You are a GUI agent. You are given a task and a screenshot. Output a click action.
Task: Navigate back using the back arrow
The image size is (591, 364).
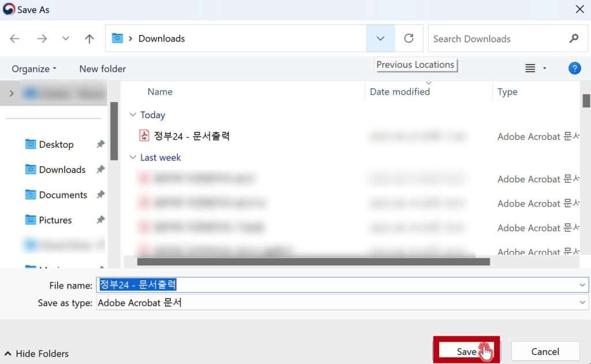click(x=14, y=38)
